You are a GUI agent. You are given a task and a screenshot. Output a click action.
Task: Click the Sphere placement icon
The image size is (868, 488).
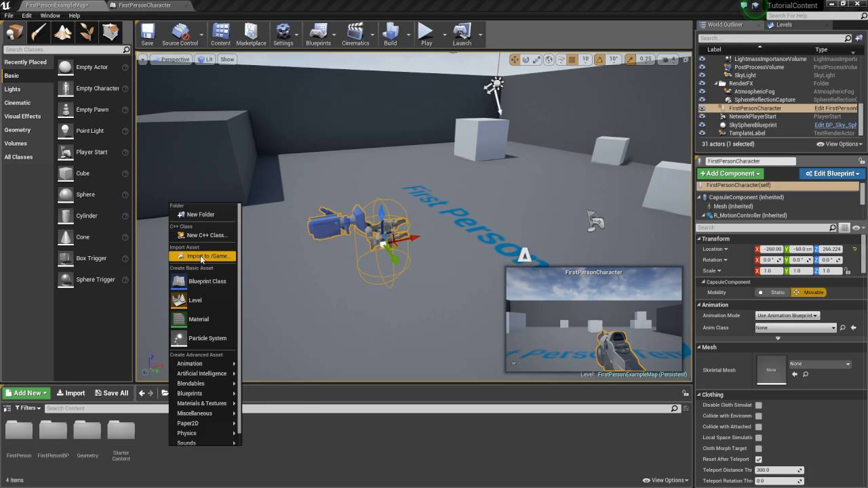(65, 195)
